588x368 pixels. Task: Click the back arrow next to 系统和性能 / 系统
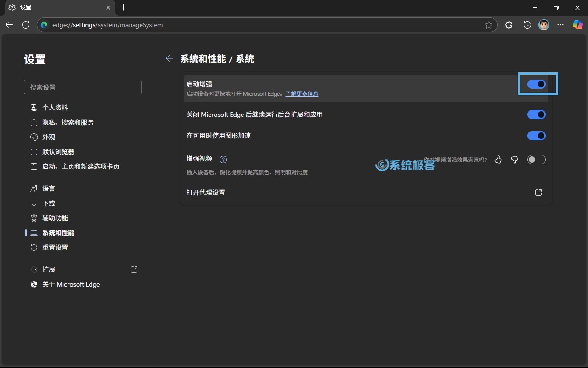(170, 58)
